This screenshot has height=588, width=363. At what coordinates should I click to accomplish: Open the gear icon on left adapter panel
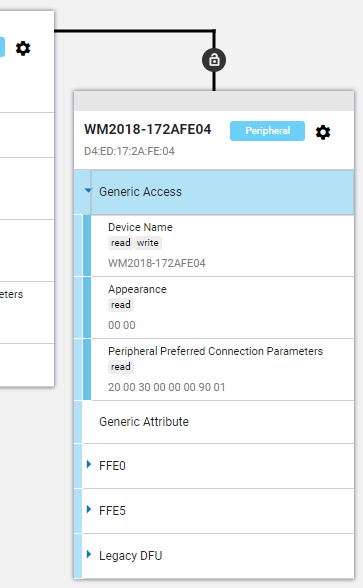(23, 48)
